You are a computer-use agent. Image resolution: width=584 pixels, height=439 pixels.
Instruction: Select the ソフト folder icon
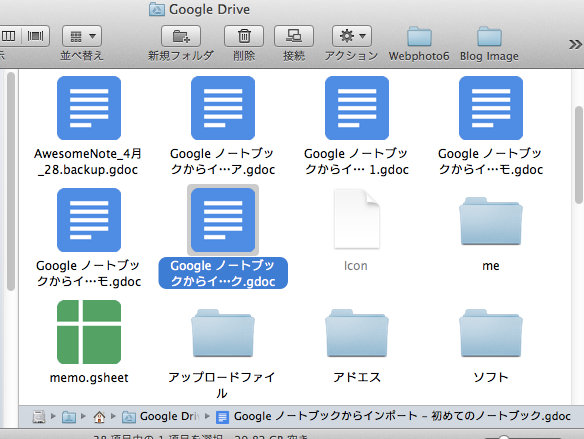click(491, 333)
